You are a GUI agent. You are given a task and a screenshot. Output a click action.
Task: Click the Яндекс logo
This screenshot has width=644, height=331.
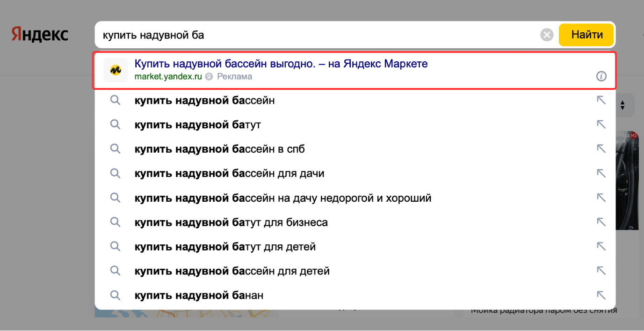click(x=39, y=34)
